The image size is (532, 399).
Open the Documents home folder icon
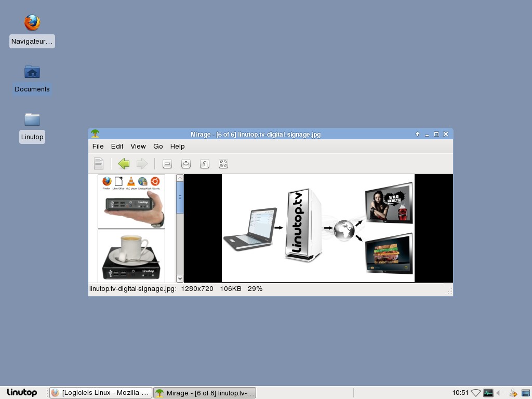click(x=32, y=72)
